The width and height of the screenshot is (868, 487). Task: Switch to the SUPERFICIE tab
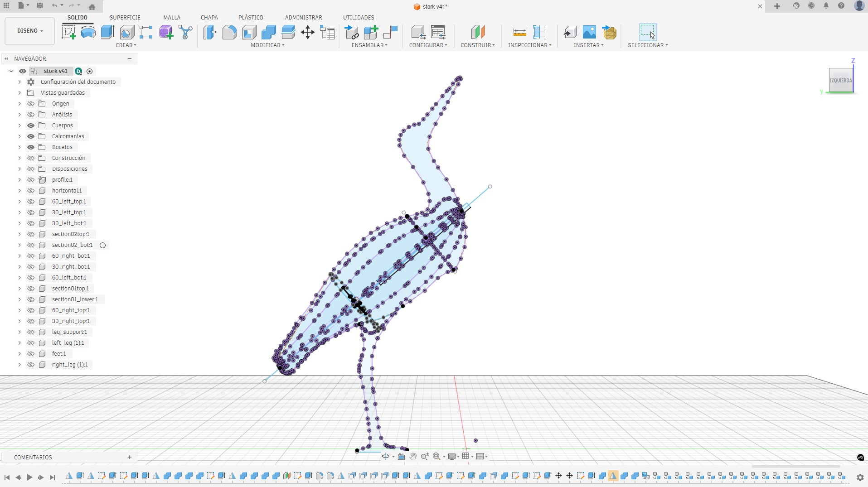[125, 17]
